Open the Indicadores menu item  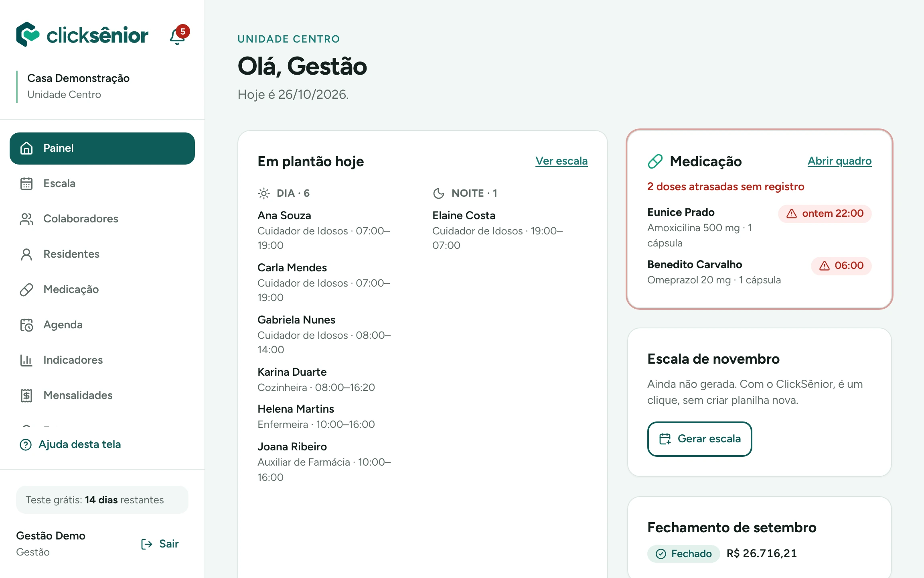coord(102,360)
